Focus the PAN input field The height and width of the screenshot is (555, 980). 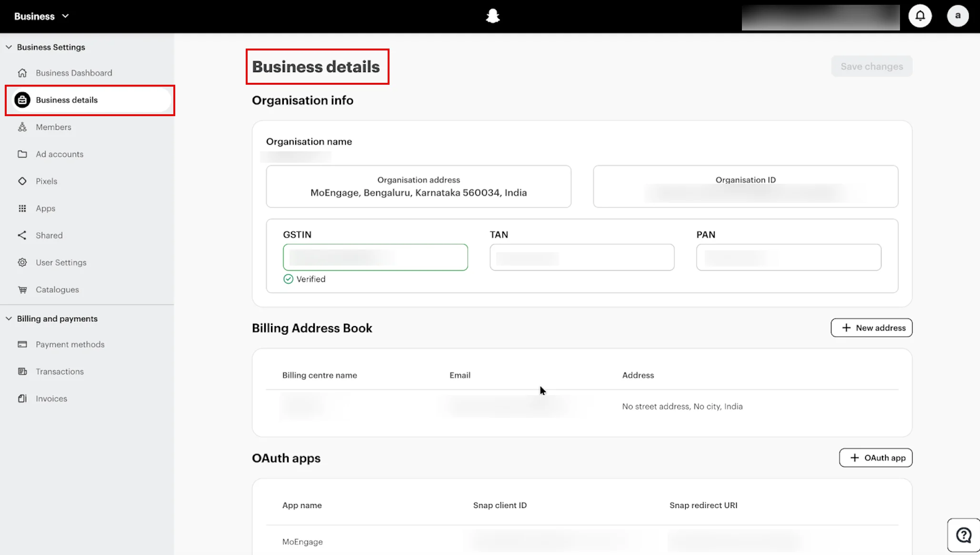pyautogui.click(x=789, y=258)
